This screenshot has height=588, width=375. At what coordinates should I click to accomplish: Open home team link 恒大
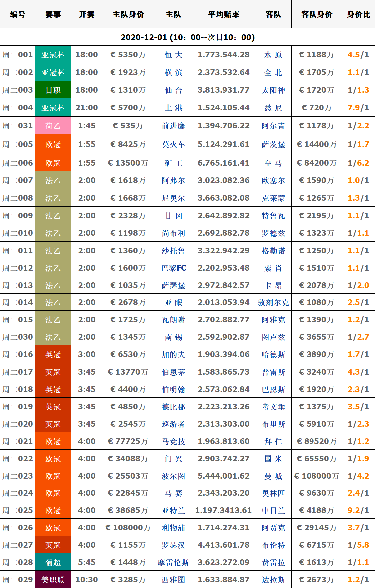pyautogui.click(x=173, y=55)
